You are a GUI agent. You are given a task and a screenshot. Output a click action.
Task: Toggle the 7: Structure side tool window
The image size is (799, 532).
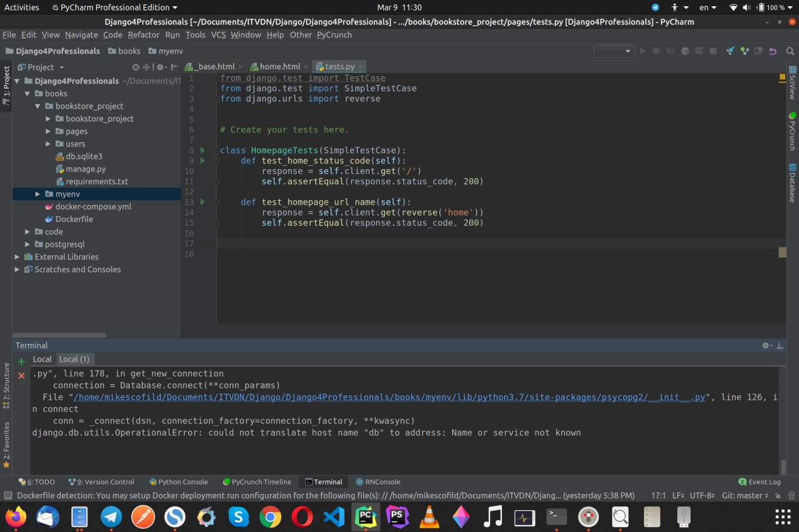6,385
